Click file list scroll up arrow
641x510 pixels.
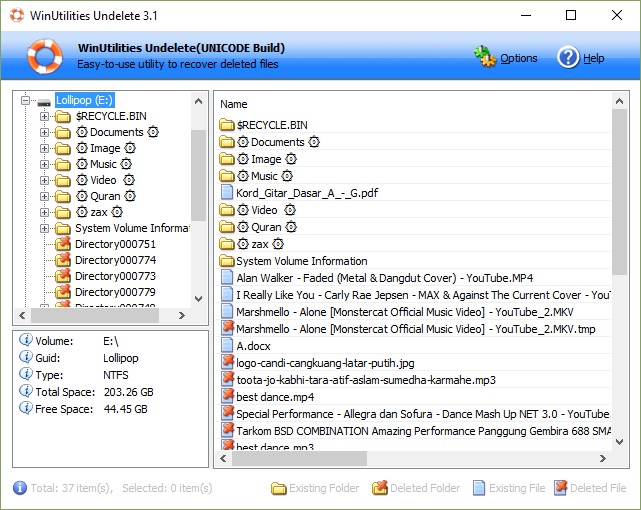(x=619, y=101)
